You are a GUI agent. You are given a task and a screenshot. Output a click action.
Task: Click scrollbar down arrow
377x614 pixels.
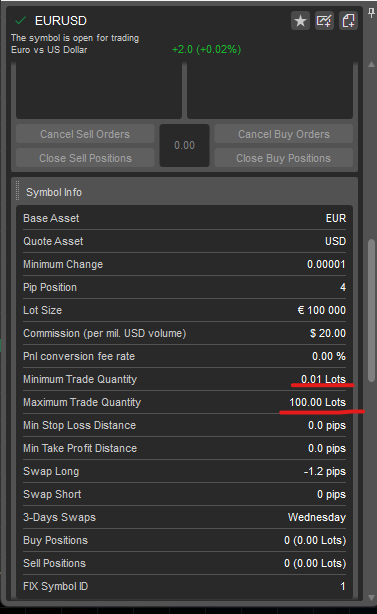[x=372, y=598]
